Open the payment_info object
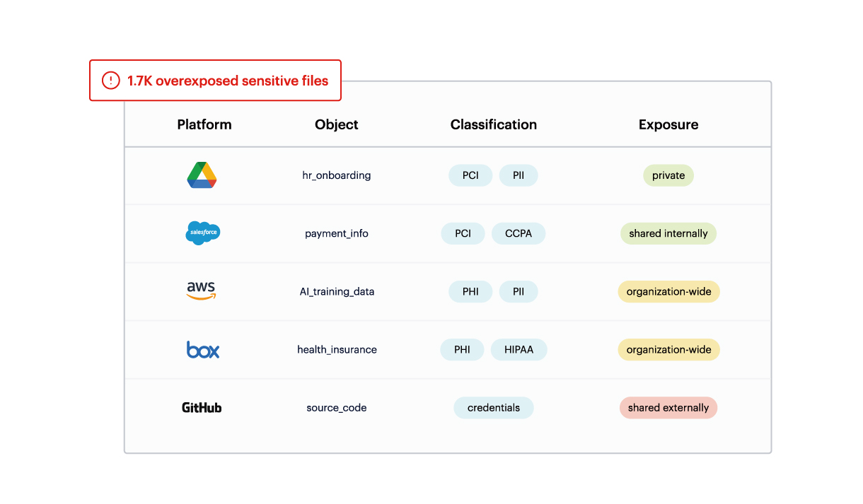The image size is (863, 504). pos(337,233)
